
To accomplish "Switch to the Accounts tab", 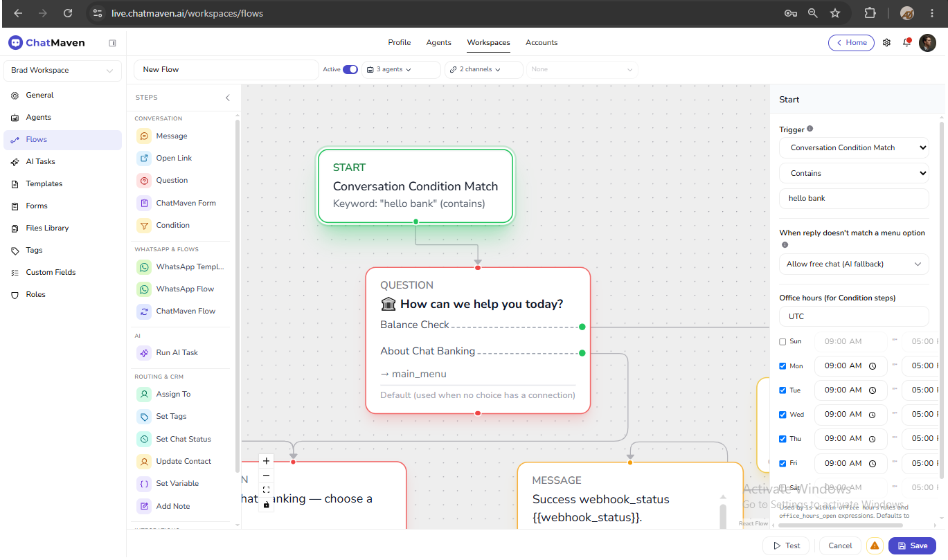I will (x=542, y=43).
